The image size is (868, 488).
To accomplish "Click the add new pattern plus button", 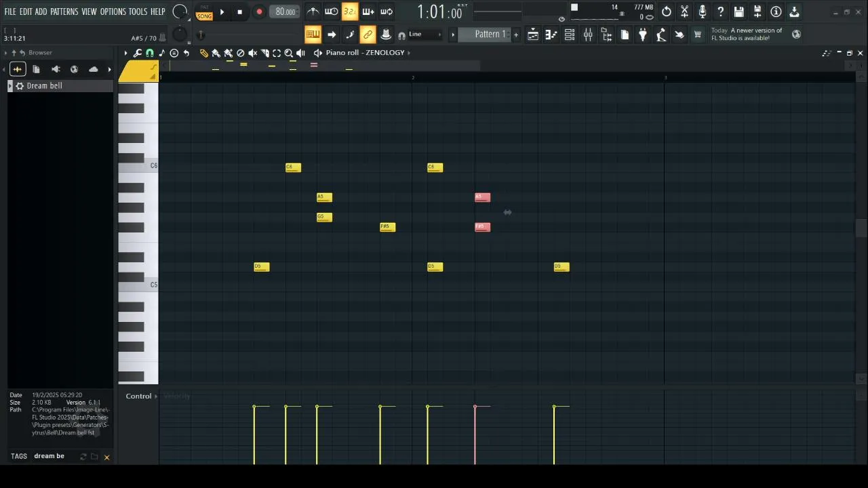I will [x=516, y=35].
